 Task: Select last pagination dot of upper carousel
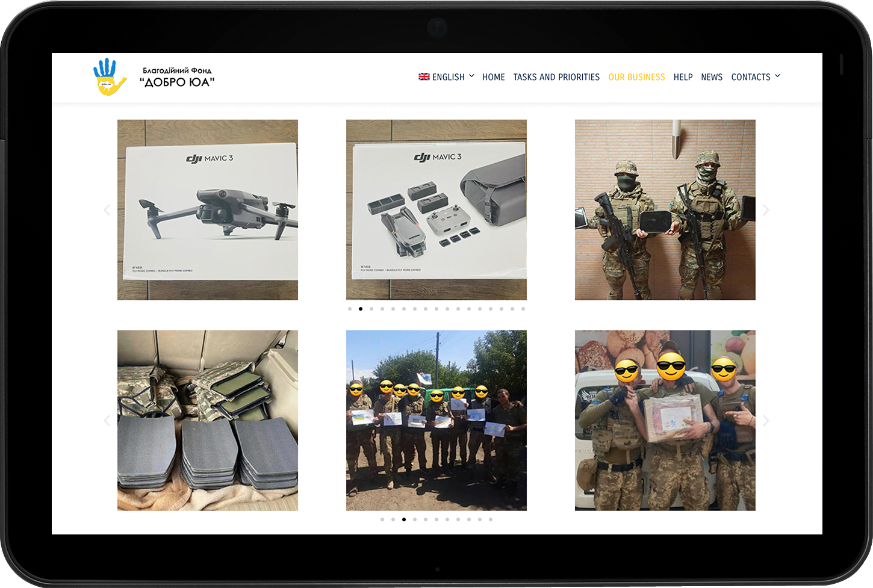pos(523,309)
